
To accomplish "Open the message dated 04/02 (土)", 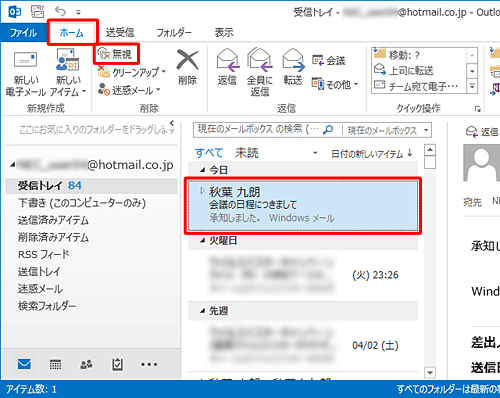I will pyautogui.click(x=303, y=345).
